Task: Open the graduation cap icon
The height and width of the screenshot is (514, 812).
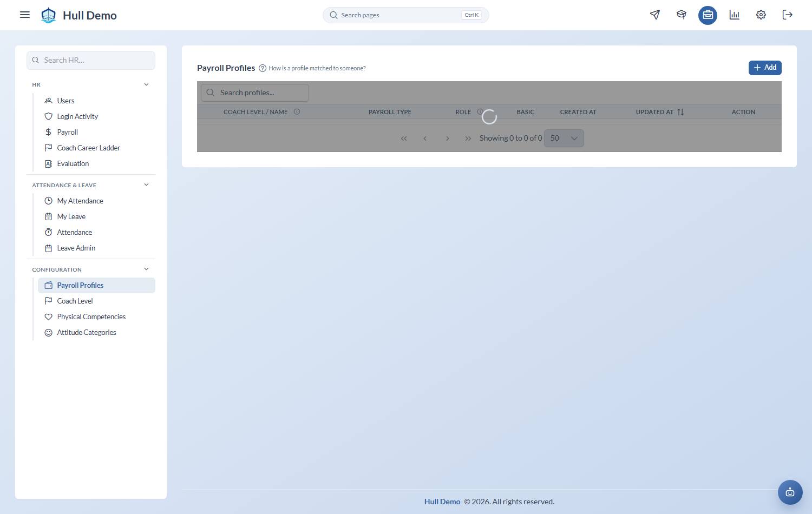Action: (682, 15)
